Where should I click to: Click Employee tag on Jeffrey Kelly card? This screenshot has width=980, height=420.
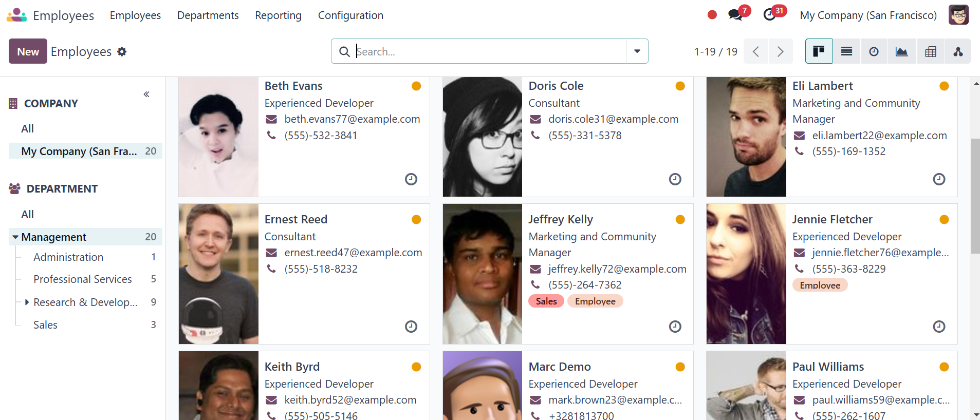[x=595, y=301]
